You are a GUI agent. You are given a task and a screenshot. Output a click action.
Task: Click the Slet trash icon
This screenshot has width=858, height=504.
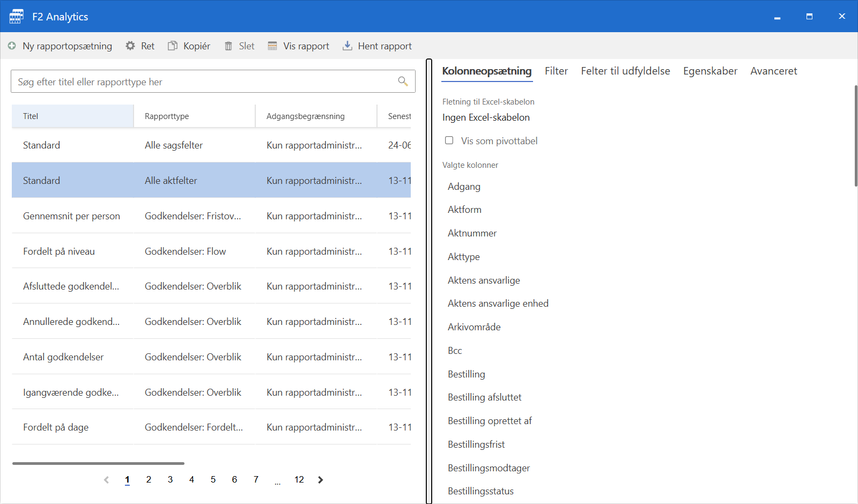point(228,46)
